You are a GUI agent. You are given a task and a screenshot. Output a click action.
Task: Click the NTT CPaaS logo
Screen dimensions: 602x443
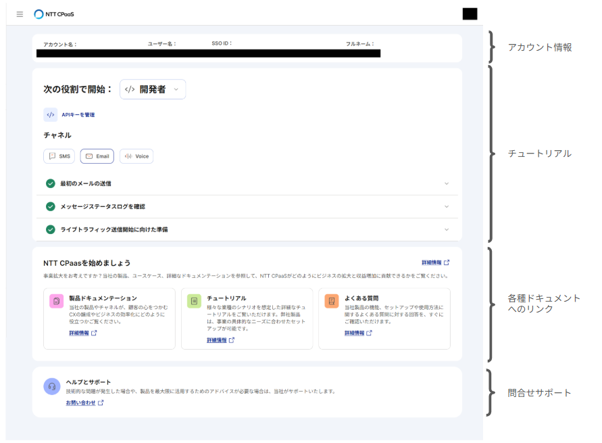(x=54, y=14)
